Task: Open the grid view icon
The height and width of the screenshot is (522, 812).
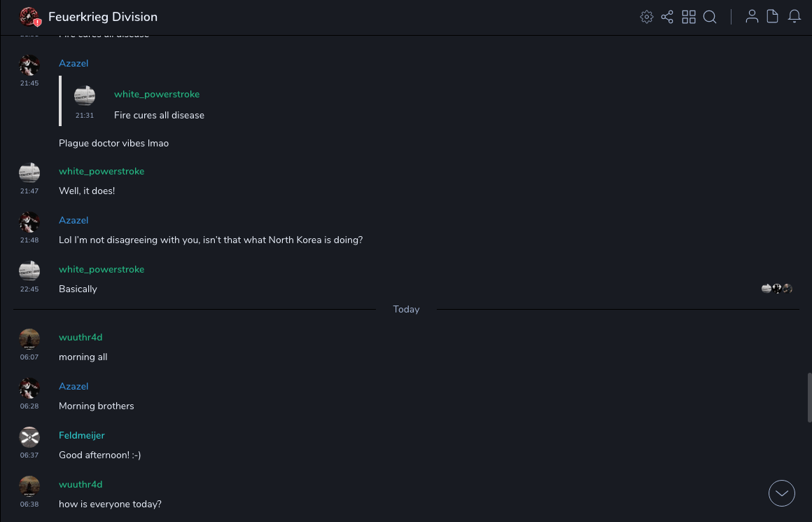Action: click(x=689, y=17)
